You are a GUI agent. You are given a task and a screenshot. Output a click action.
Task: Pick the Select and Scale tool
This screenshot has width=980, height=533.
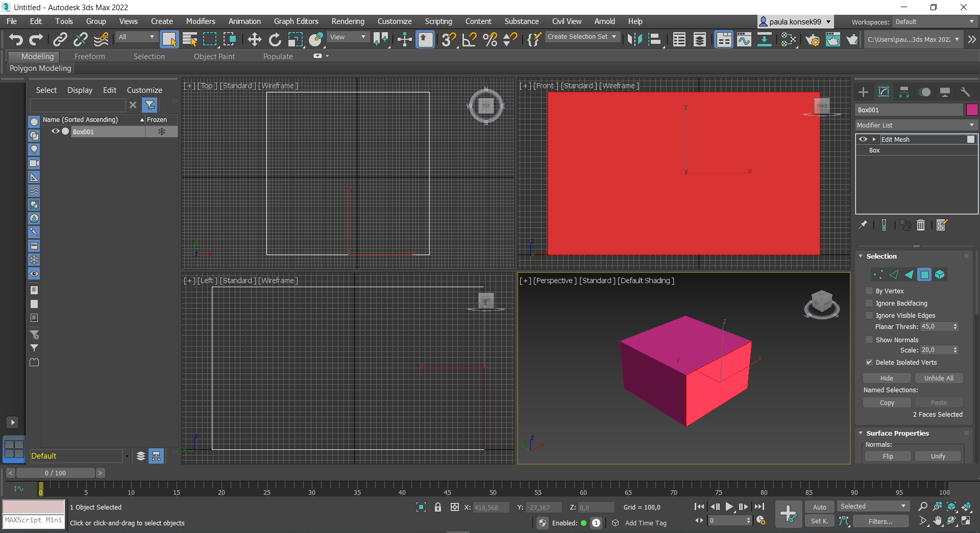coord(295,39)
